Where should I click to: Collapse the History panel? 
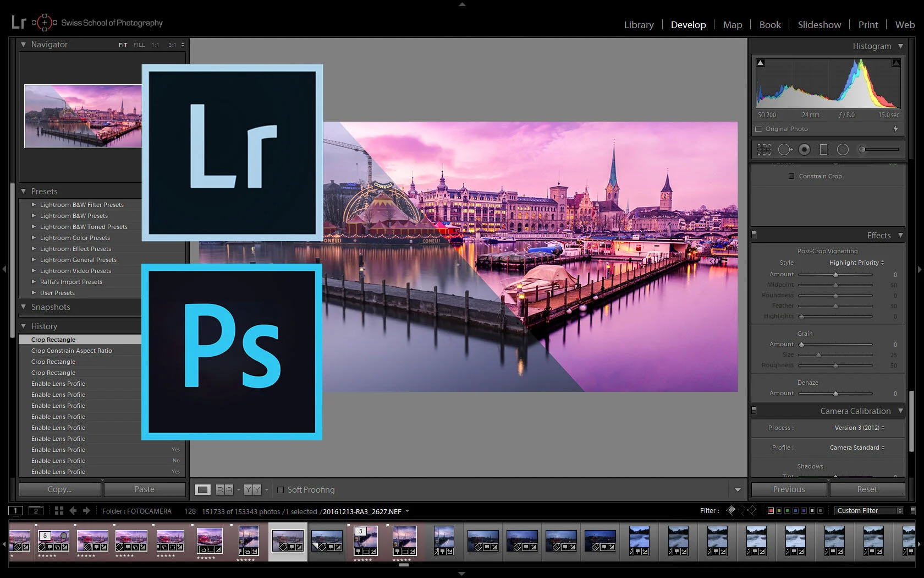point(24,326)
